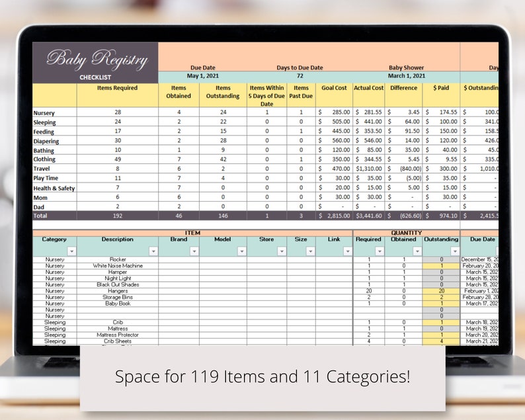Select the Night Light description cell
This screenshot has width=525, height=420.
click(x=118, y=278)
